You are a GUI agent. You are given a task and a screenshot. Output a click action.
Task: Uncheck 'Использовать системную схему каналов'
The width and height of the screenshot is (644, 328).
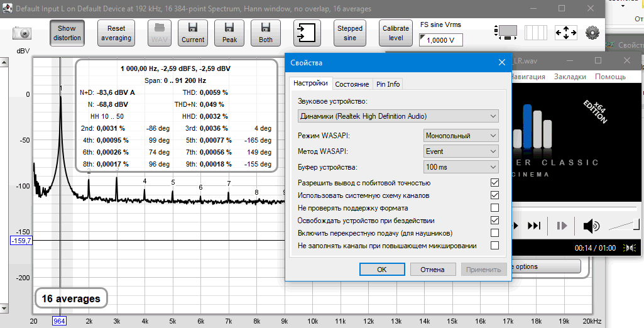coord(494,195)
